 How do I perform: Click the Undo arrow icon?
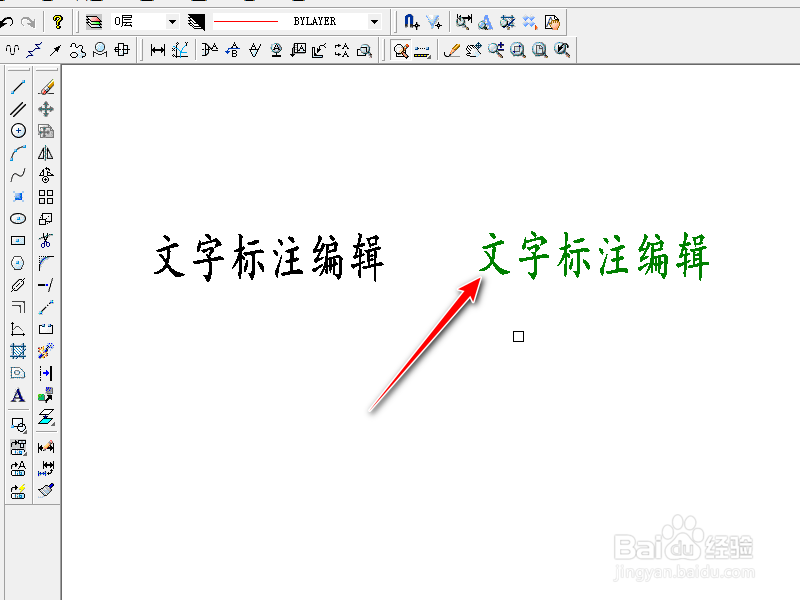click(7, 22)
